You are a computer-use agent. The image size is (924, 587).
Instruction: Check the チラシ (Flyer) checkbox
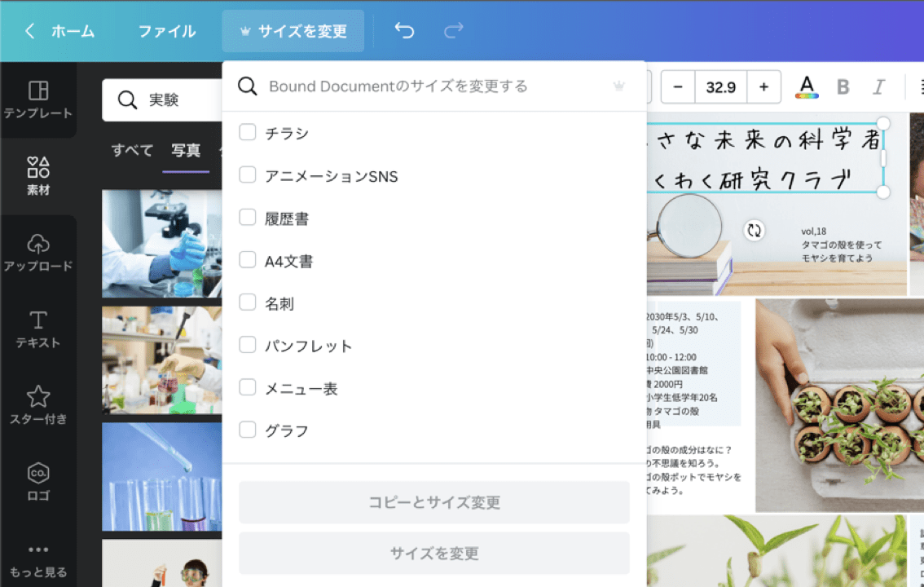tap(247, 133)
